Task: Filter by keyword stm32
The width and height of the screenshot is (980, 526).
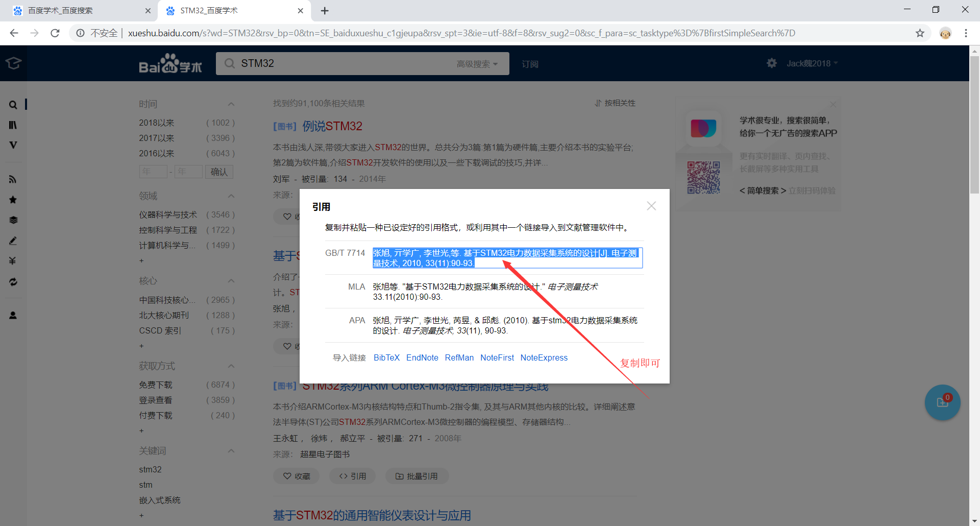Action: pyautogui.click(x=150, y=470)
